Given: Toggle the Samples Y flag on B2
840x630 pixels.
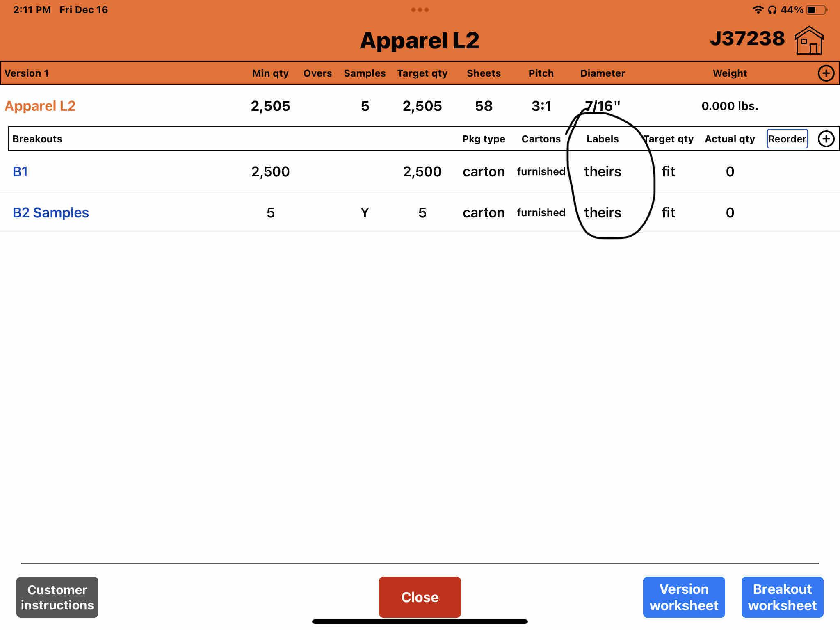Looking at the screenshot, I should click(x=365, y=212).
